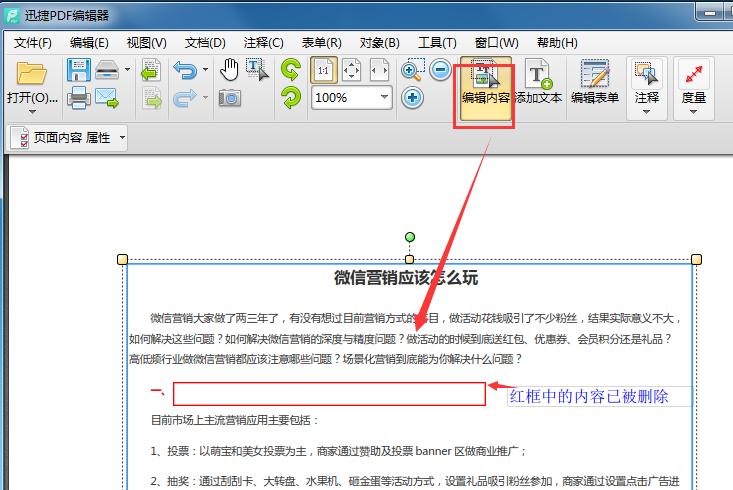Screen dimensions: 733x490
Task: Click the title 微信营销应该怎么玩
Action: tap(406, 278)
